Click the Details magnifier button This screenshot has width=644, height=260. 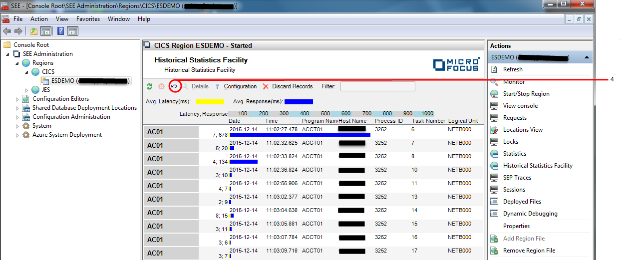tap(195, 86)
